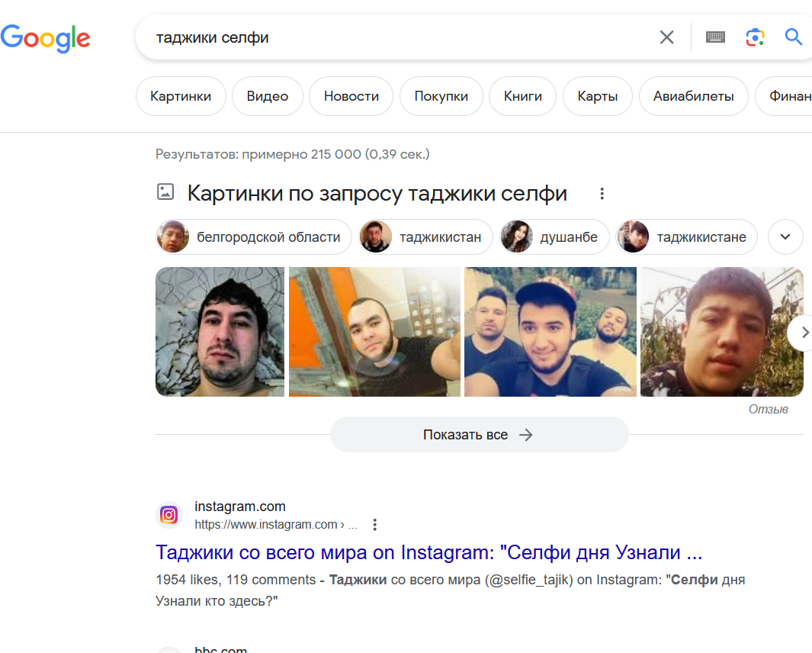Open first selfie thumbnail of man lying down

220,332
